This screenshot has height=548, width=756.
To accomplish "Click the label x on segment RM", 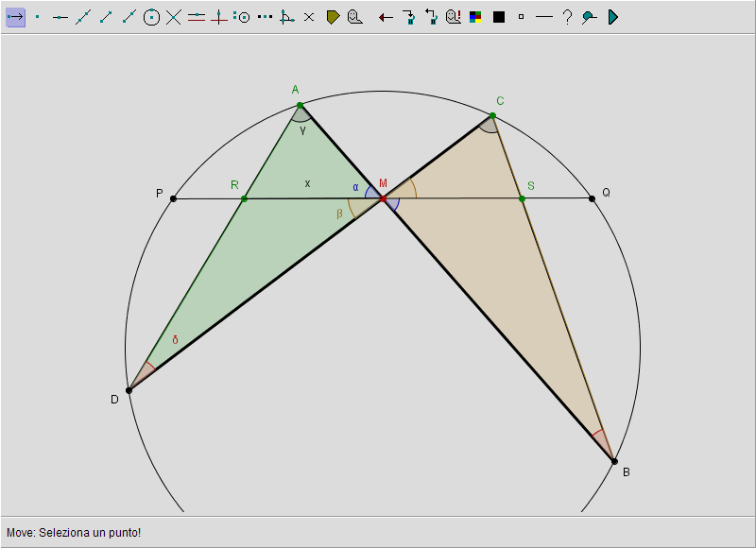I will click(x=308, y=183).
